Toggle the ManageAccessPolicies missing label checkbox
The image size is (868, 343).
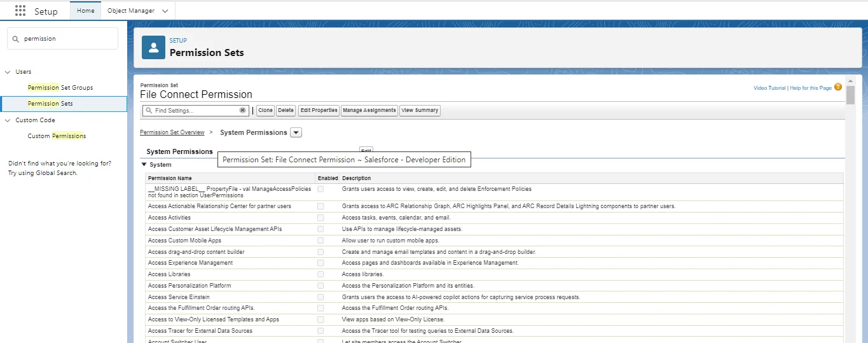click(321, 189)
